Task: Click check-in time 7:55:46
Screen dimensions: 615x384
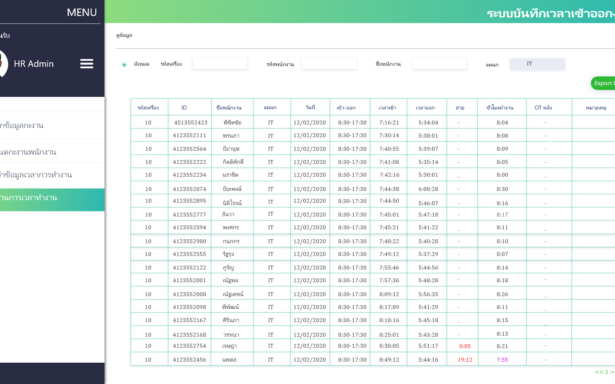Action: coord(389,268)
